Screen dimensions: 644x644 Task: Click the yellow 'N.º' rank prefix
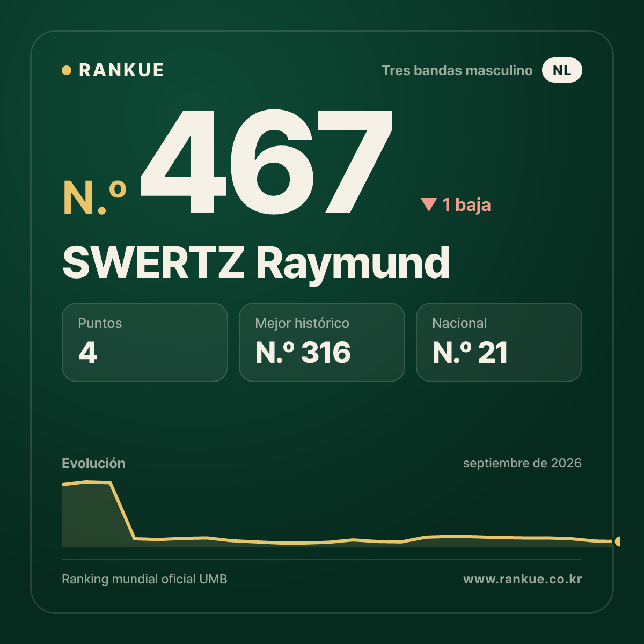[x=95, y=198]
